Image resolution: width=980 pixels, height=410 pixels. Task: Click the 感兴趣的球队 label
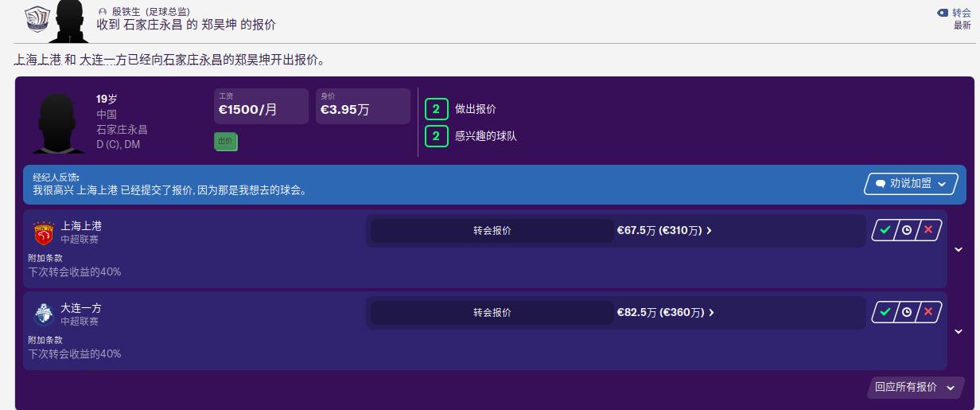[486, 136]
